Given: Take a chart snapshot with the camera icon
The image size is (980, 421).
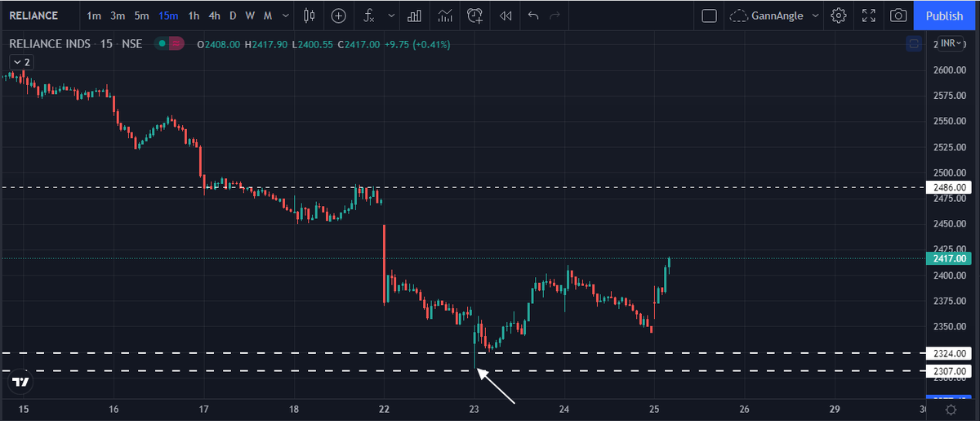Looking at the screenshot, I should [x=898, y=16].
